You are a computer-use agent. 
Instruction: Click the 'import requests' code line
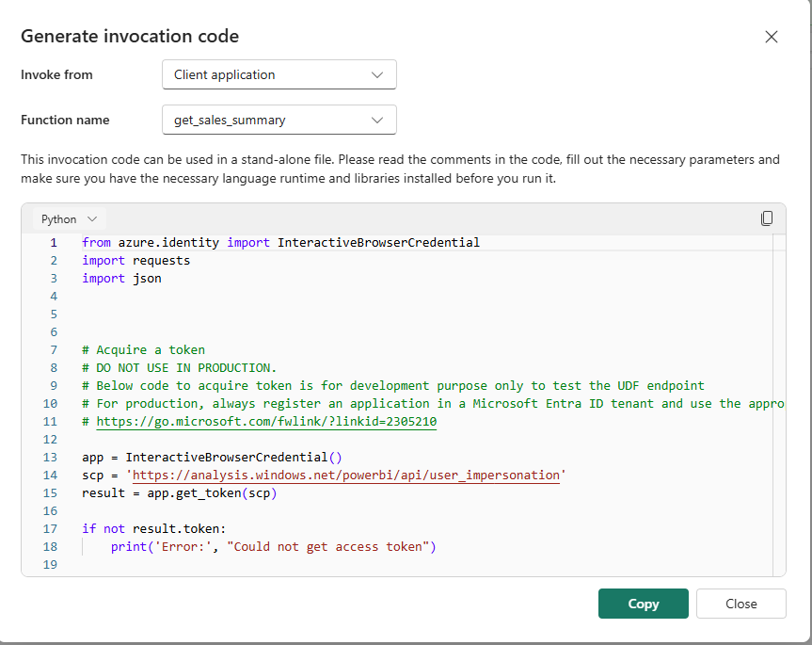(x=135, y=261)
